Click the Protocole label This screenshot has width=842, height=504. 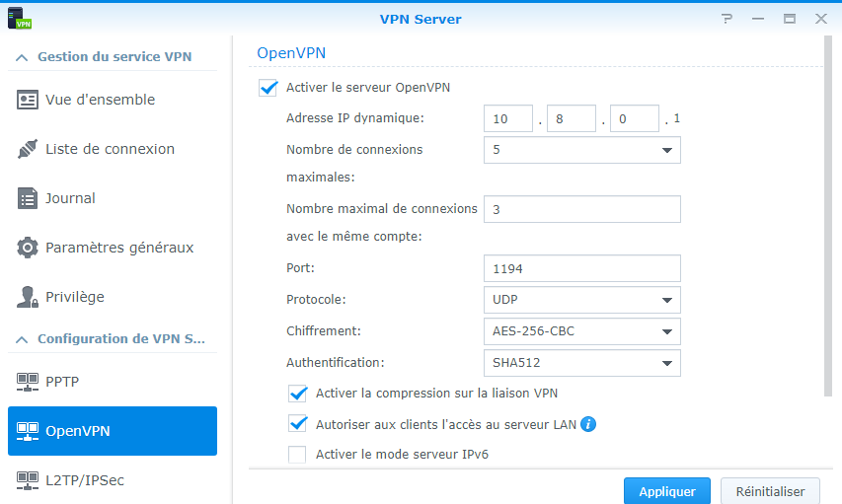[316, 300]
